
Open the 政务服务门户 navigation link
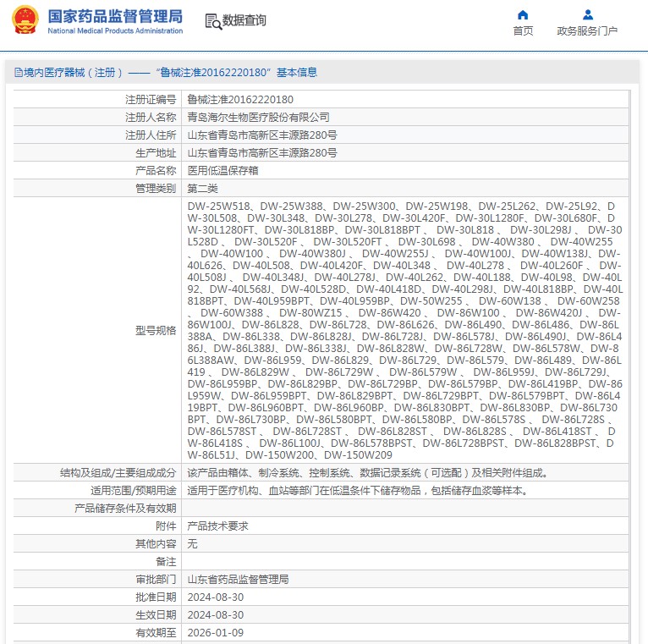point(587,31)
